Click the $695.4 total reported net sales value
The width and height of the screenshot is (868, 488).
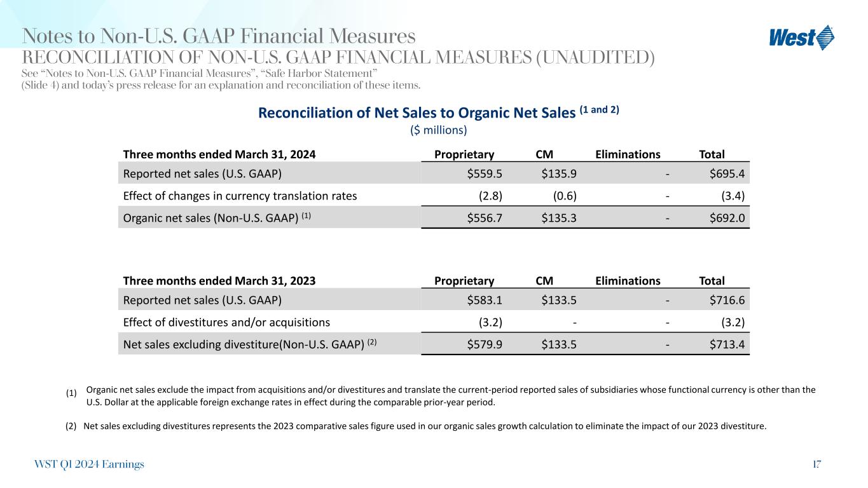[727, 173]
